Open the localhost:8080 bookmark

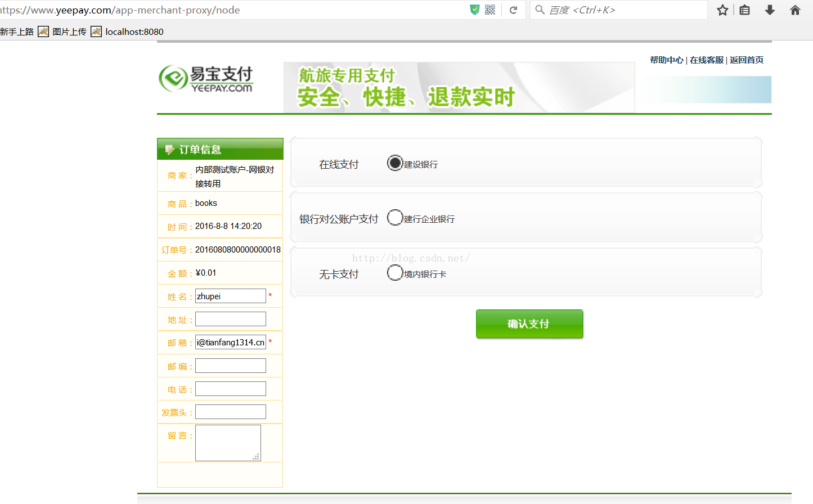point(134,31)
